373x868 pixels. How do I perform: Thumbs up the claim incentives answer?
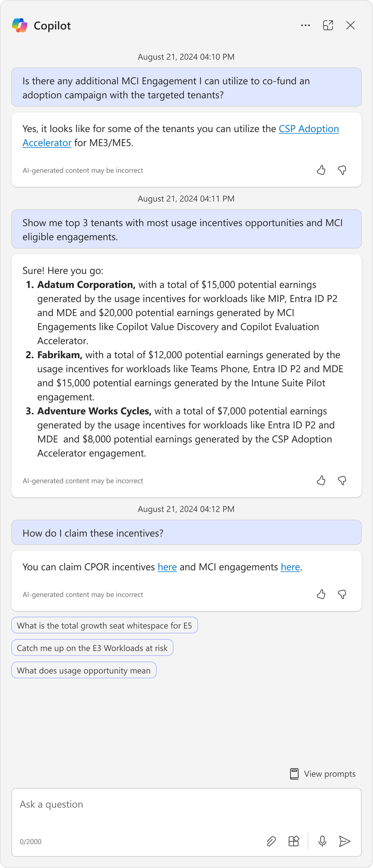321,594
